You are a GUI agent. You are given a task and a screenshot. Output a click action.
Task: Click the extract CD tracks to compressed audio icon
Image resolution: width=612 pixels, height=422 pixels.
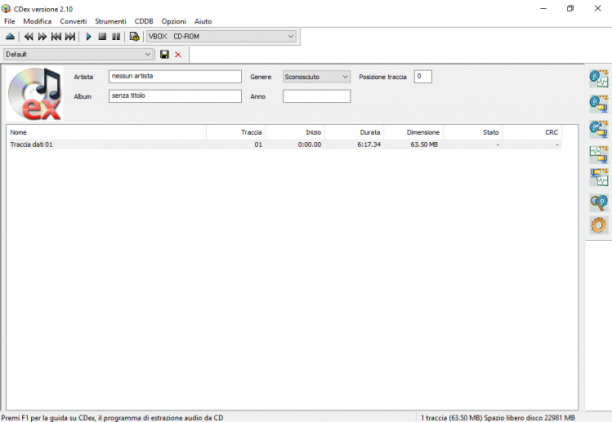point(599,103)
